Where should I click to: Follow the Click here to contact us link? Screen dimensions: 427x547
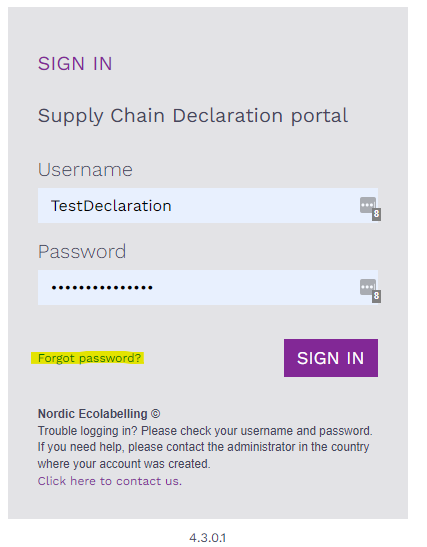point(110,481)
